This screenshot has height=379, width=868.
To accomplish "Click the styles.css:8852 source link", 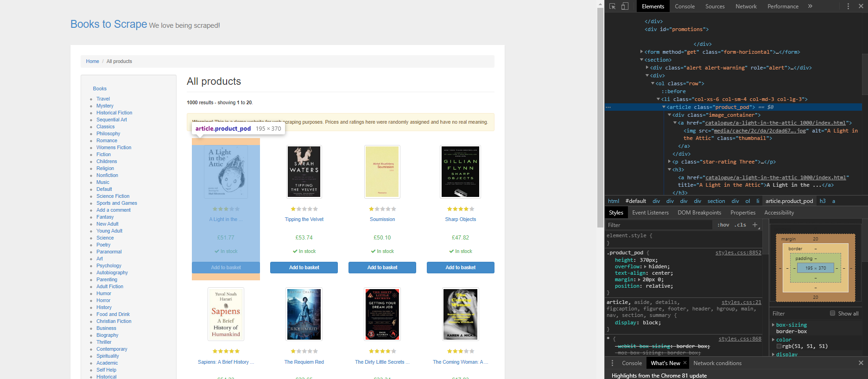I will (x=738, y=253).
